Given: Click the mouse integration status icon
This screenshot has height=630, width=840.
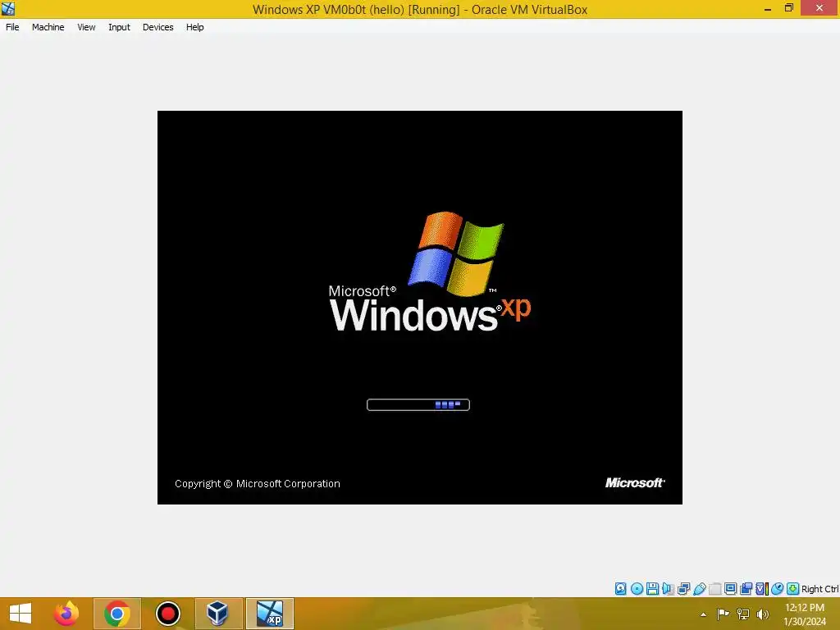Looking at the screenshot, I should point(778,589).
